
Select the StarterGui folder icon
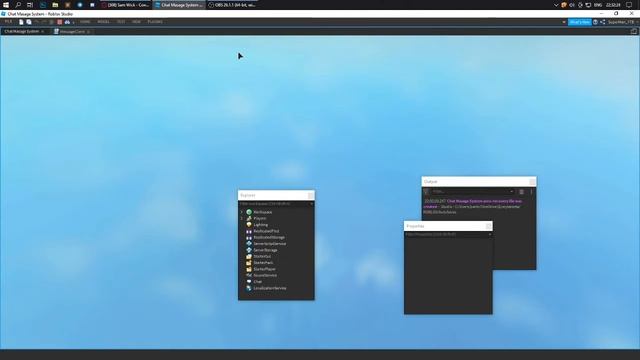pos(249,256)
